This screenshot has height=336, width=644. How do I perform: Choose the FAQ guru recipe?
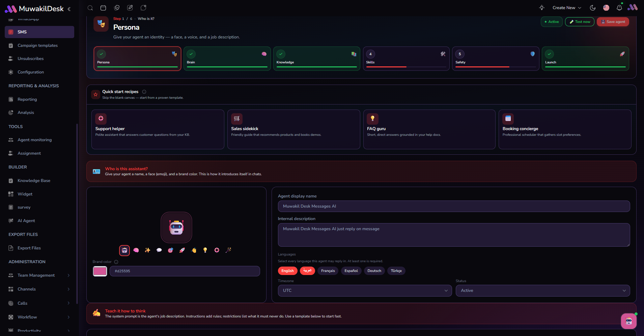429,129
